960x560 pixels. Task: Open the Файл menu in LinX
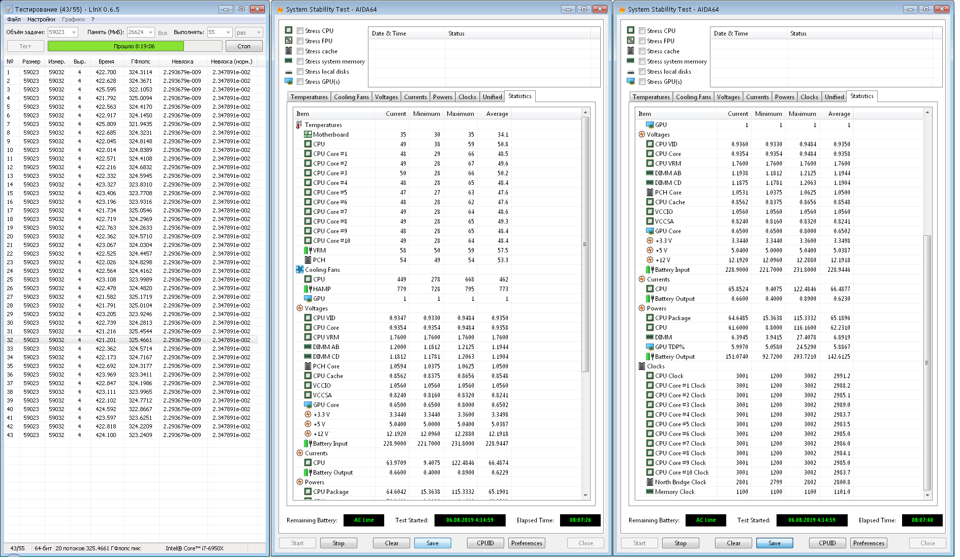(x=14, y=19)
